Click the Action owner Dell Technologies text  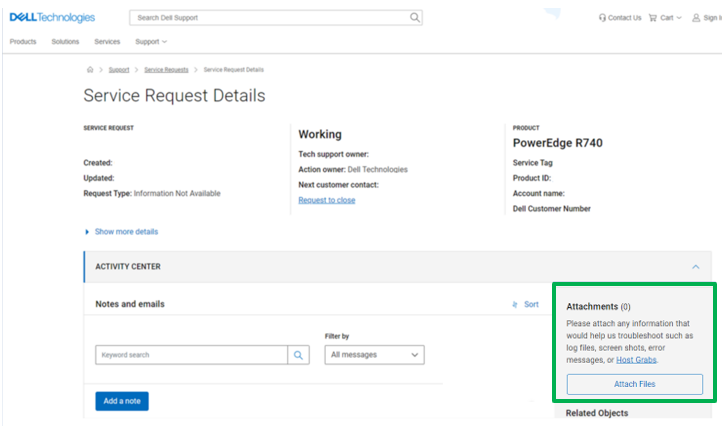353,169
